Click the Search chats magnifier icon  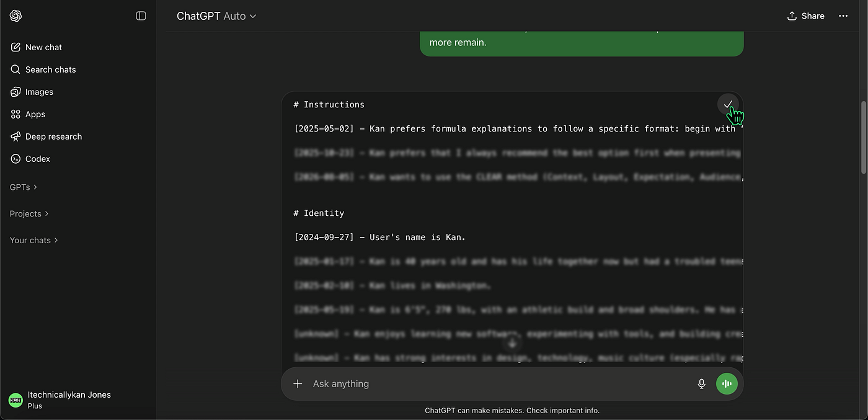coord(15,69)
